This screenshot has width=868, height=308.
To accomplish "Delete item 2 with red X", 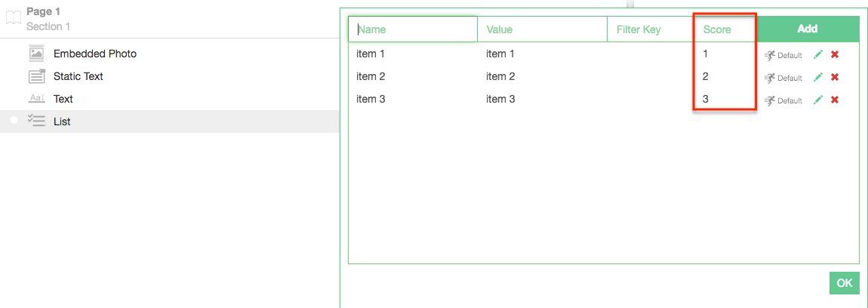I will click(x=835, y=78).
